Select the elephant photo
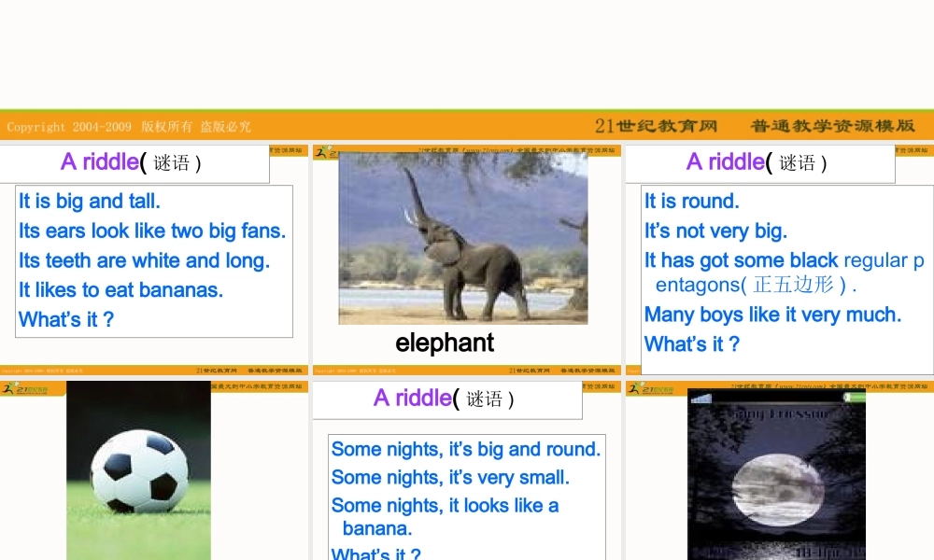 point(463,238)
